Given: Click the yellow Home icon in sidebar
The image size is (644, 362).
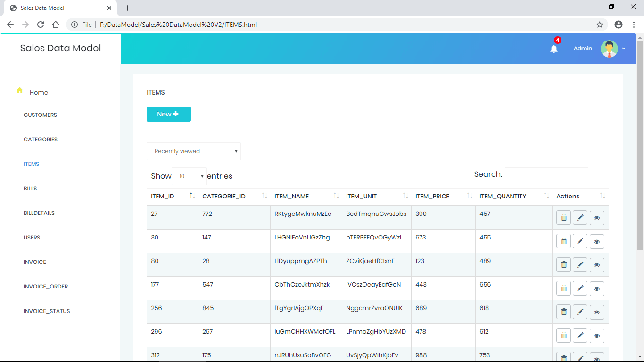Looking at the screenshot, I should point(19,90).
